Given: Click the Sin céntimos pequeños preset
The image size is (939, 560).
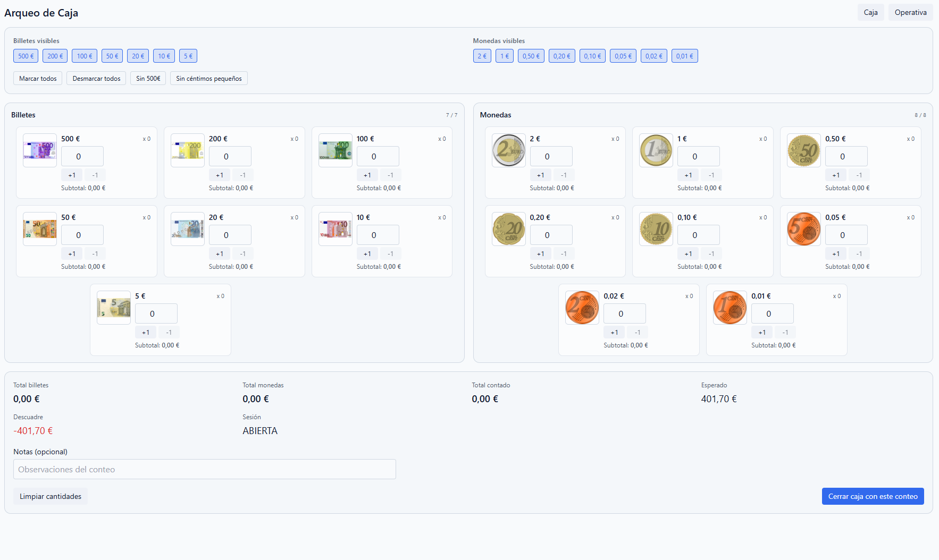Looking at the screenshot, I should tap(208, 78).
